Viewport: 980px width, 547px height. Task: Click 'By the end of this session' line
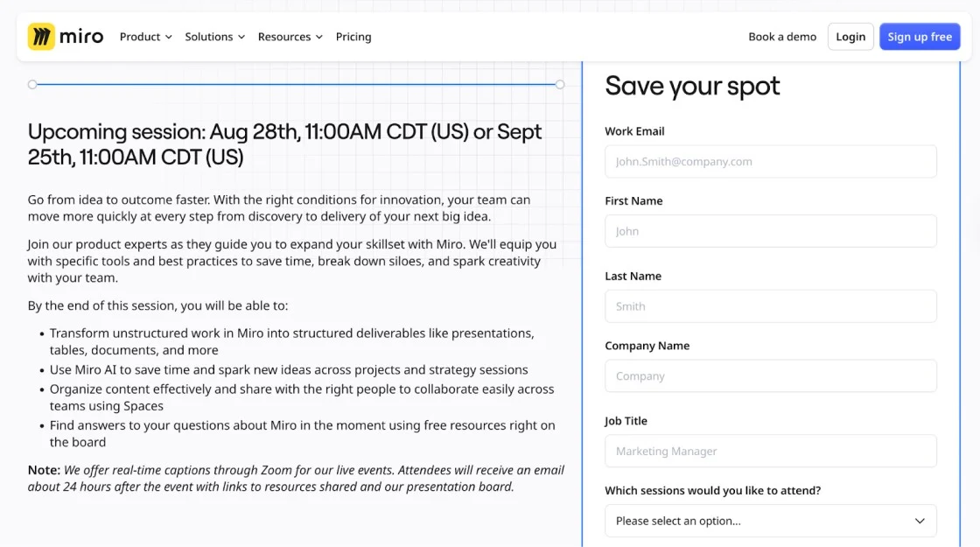point(158,305)
